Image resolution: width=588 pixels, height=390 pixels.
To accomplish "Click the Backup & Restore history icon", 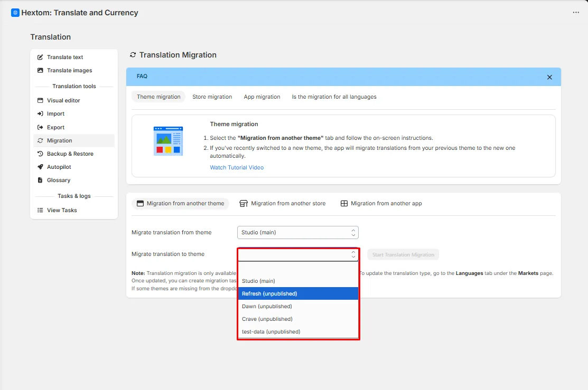I will [x=40, y=154].
